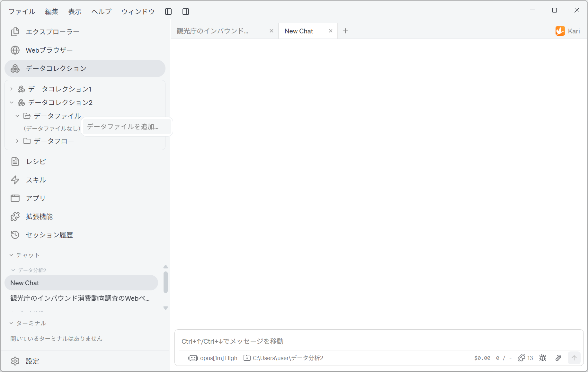Image resolution: width=588 pixels, height=372 pixels.
Task: Select the データコレクション sidebar icon
Action: (15, 68)
